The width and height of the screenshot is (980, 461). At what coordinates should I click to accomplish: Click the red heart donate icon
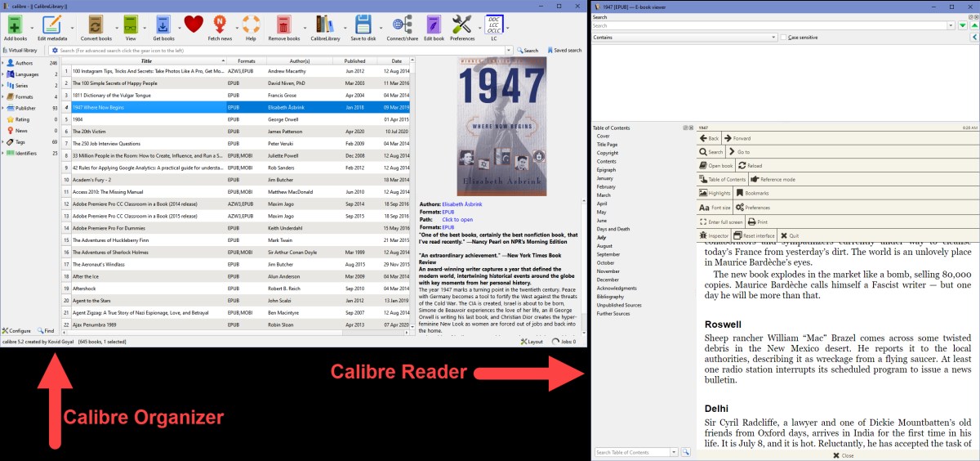(x=194, y=25)
